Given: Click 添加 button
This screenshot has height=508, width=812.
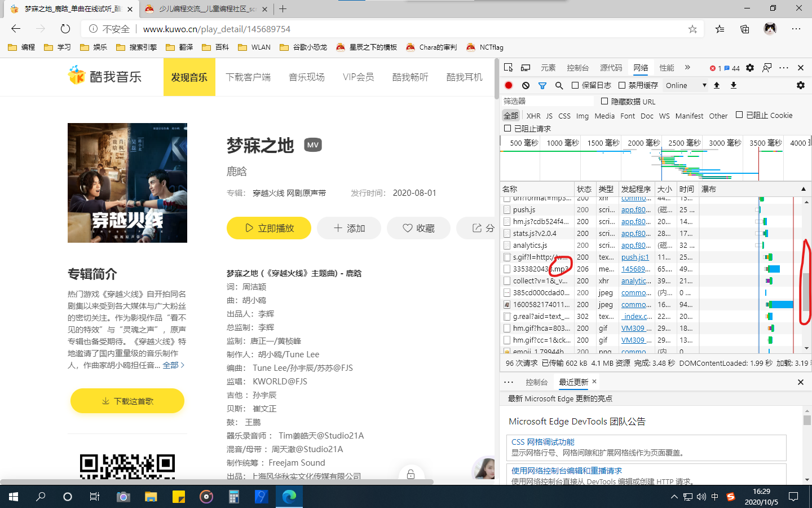Looking at the screenshot, I should (x=349, y=228).
